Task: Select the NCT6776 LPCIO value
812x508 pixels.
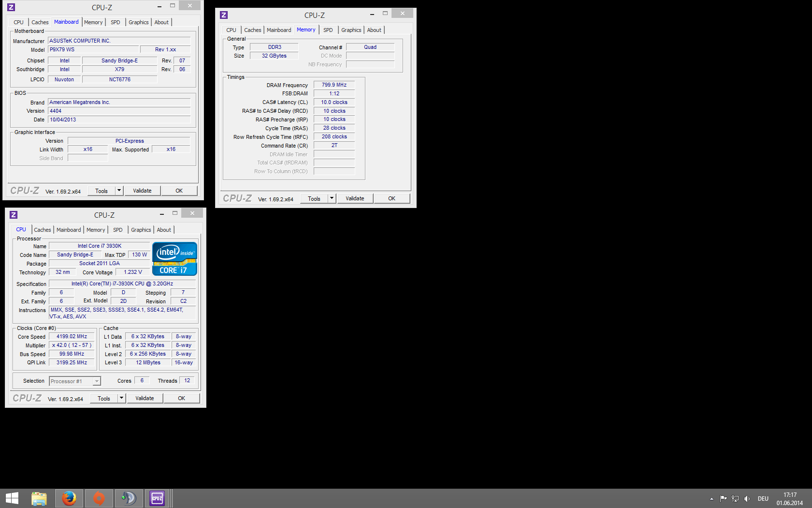Action: pyautogui.click(x=119, y=79)
